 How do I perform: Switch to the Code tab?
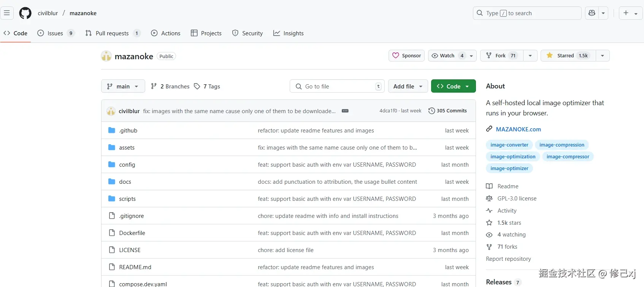16,33
